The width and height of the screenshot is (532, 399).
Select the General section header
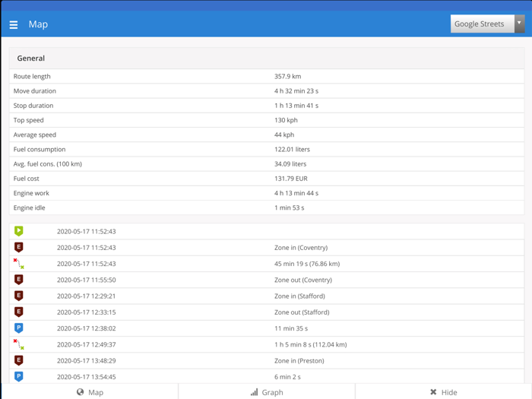coord(267,58)
